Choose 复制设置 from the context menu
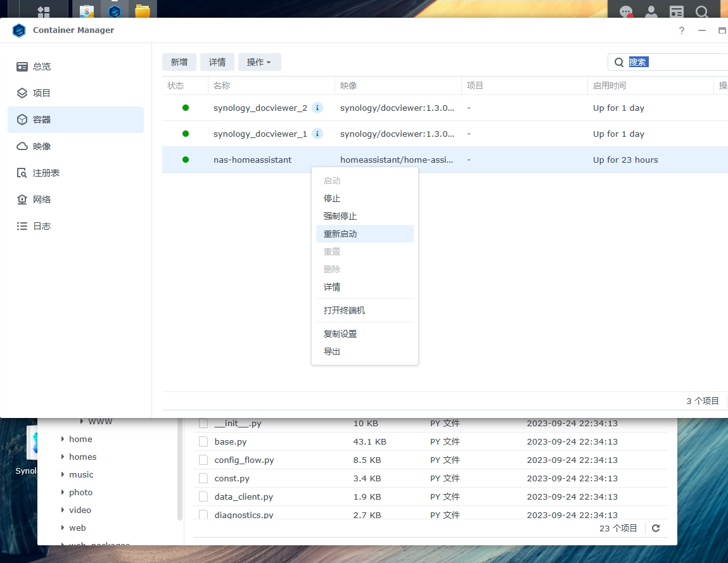Screen dimensions: 728x563 [365, 334]
